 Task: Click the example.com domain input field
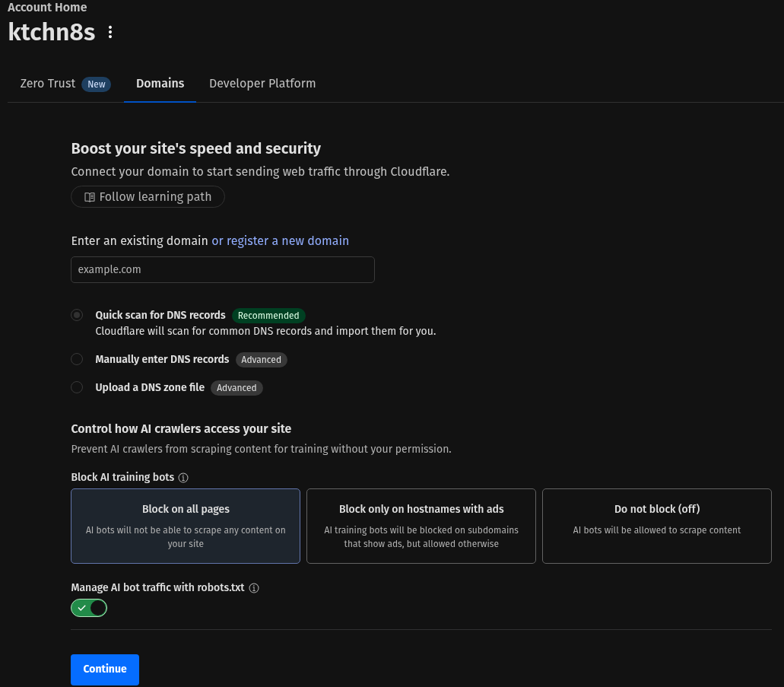(223, 269)
